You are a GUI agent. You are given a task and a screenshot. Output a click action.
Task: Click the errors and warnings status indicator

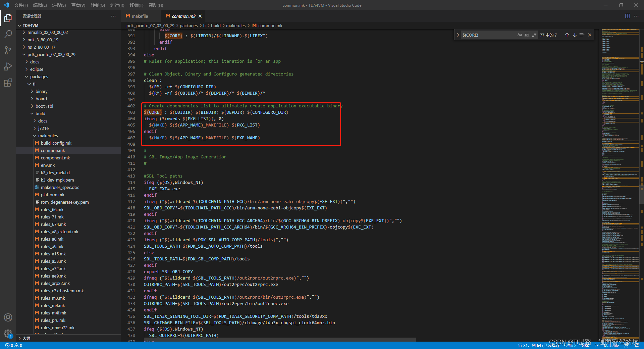(x=14, y=345)
